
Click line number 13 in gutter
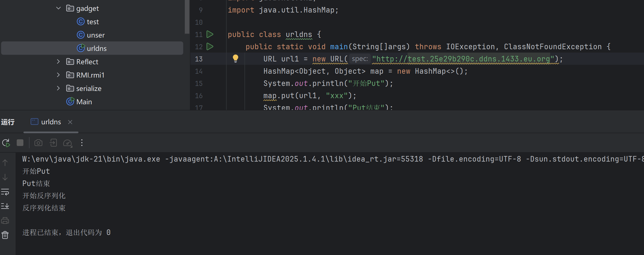(x=199, y=59)
